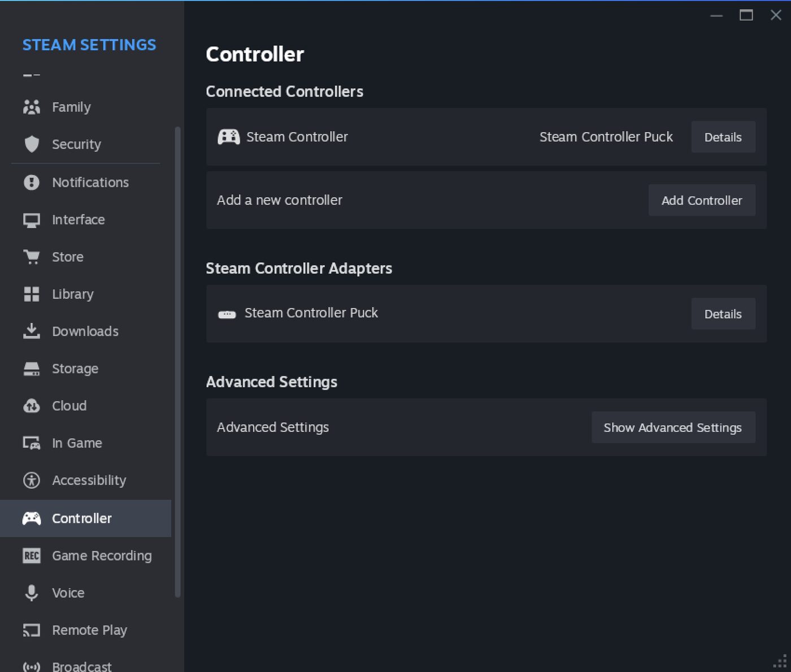Open the Family settings page
The image size is (791, 672).
85,107
